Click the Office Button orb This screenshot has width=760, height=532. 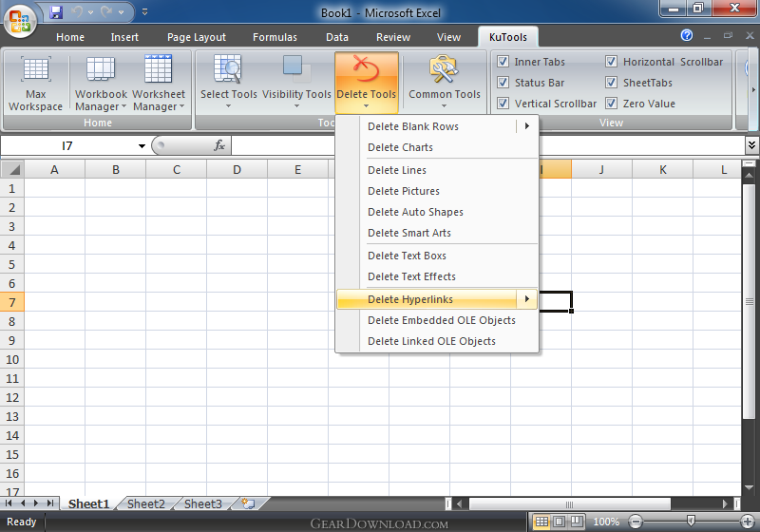[20, 20]
